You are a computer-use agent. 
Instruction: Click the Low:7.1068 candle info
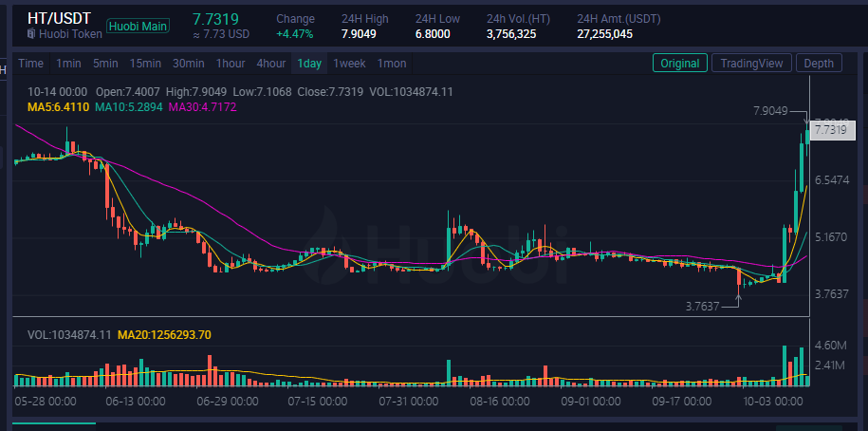[x=263, y=92]
